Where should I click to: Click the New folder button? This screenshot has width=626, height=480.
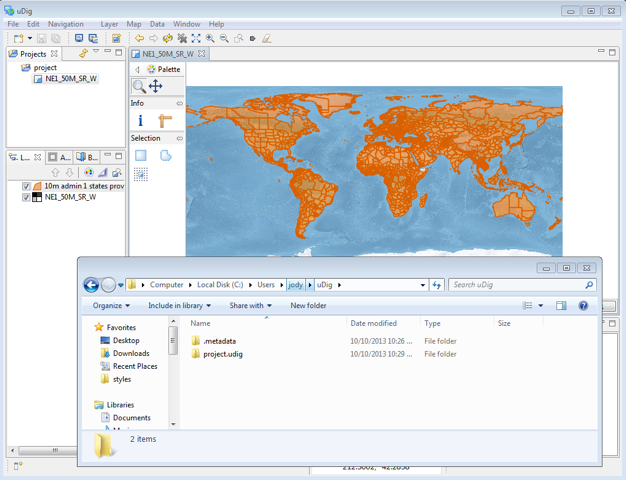pos(308,306)
